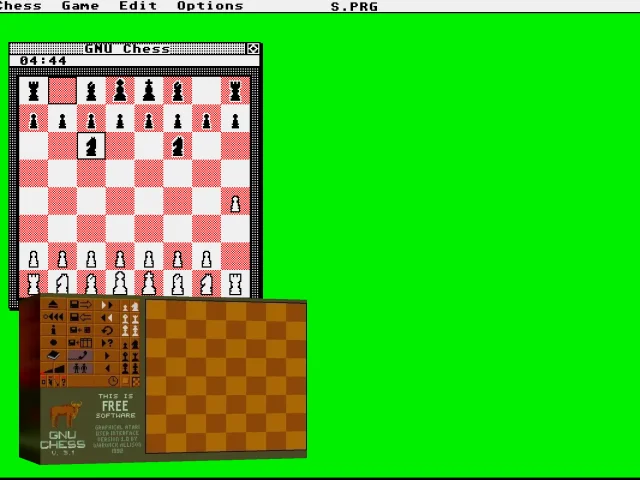Click the eject icon in tool panel
Screen dimensions: 640x480
53,305
